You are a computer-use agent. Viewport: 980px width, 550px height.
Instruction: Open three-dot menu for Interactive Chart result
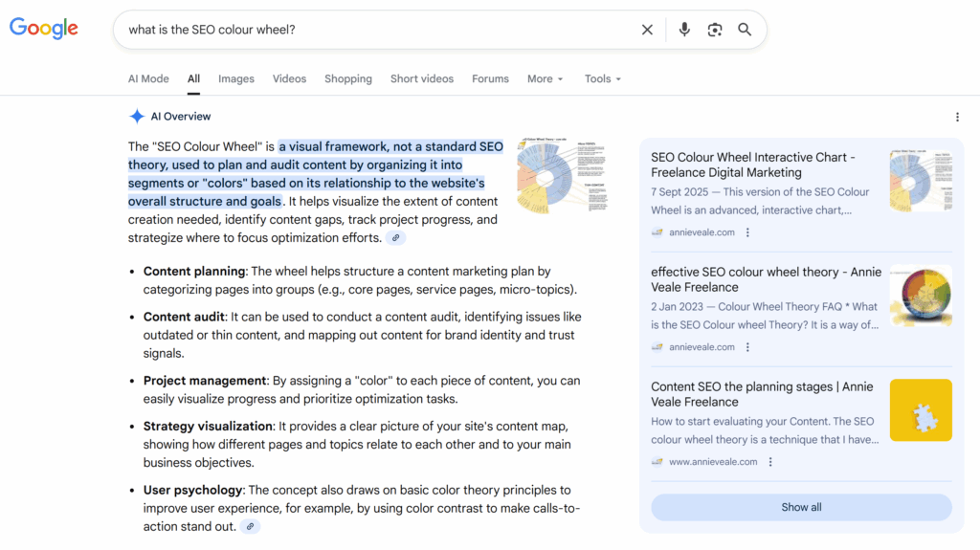[748, 232]
